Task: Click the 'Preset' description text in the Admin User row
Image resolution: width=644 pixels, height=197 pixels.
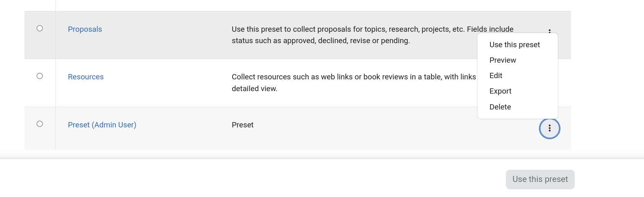Action: 242,125
